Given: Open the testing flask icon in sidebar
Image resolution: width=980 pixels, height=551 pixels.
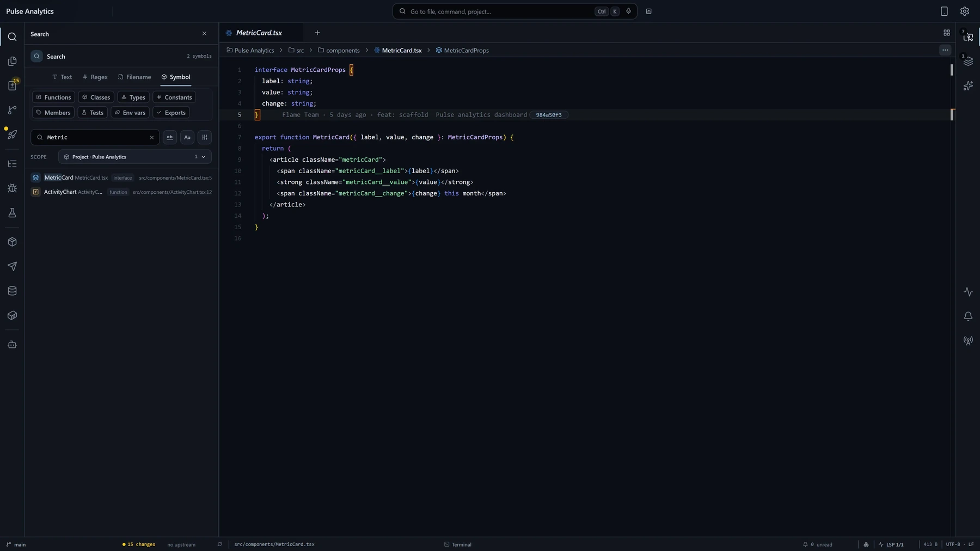Looking at the screenshot, I should [12, 213].
